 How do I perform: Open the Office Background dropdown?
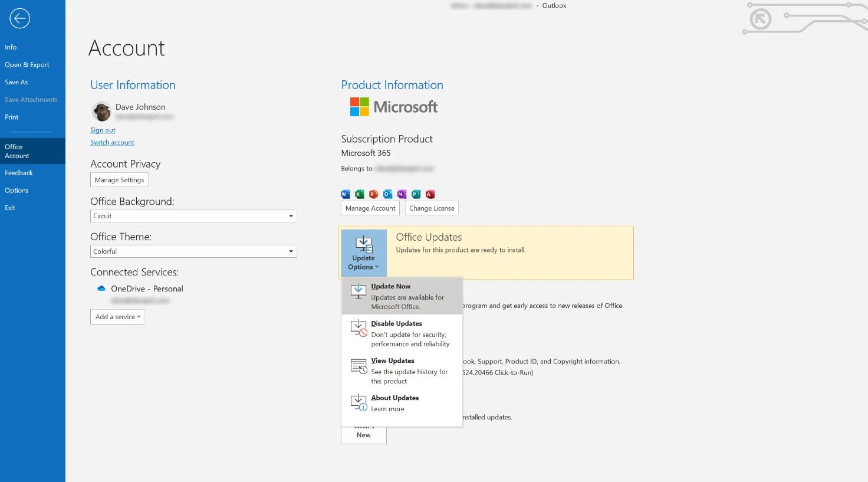pos(193,216)
